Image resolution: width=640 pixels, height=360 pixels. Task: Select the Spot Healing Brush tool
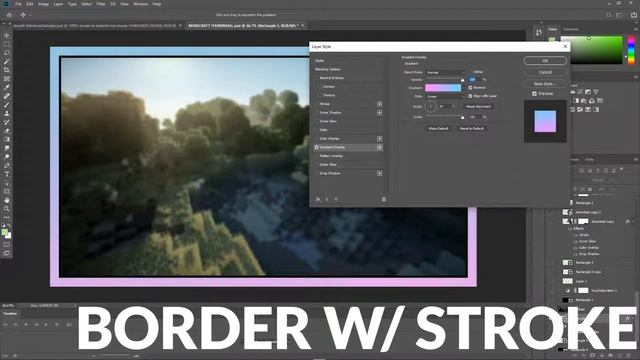(x=7, y=96)
